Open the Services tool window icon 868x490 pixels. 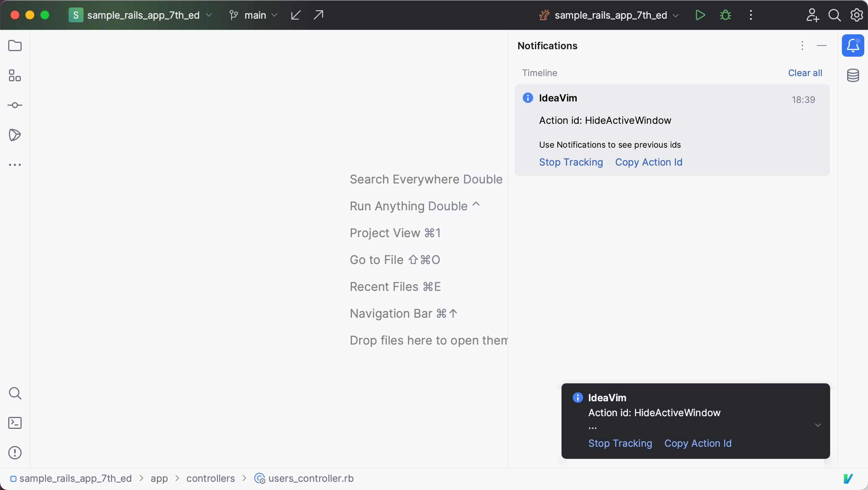15,135
